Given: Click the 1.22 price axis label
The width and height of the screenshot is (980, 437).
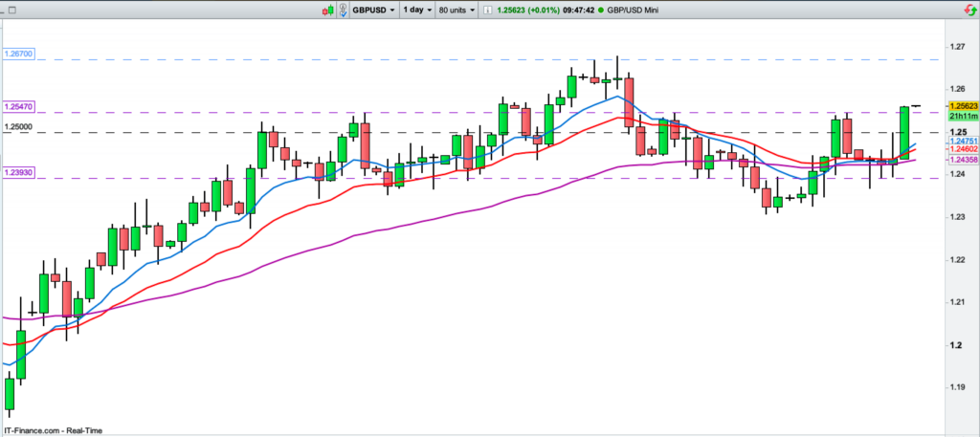Looking at the screenshot, I should pos(957,260).
